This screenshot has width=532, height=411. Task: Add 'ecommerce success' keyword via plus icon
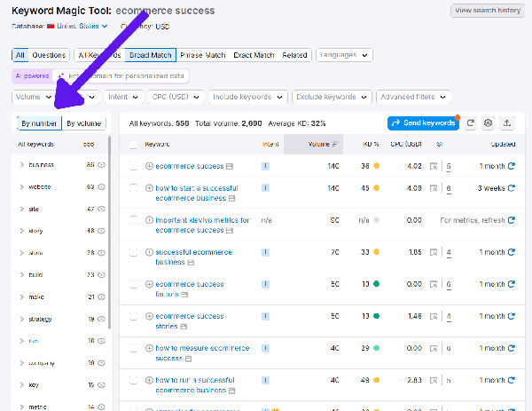coord(149,166)
